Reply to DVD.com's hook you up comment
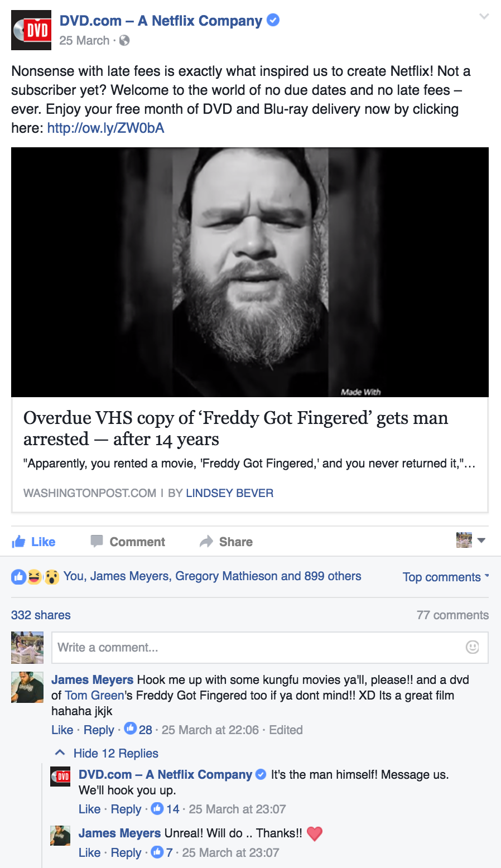Image resolution: width=501 pixels, height=868 pixels. click(x=126, y=809)
